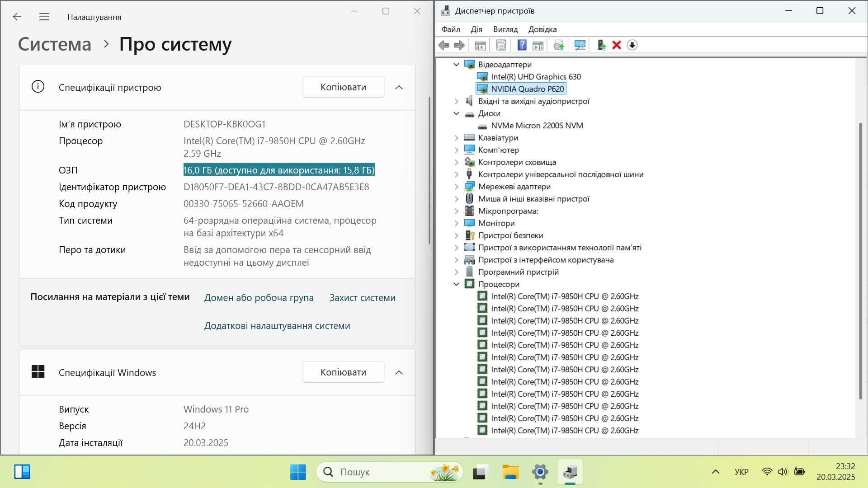The width and height of the screenshot is (868, 488).
Task: Select NVMe Micron 2200S NVM disk
Action: coord(537,126)
